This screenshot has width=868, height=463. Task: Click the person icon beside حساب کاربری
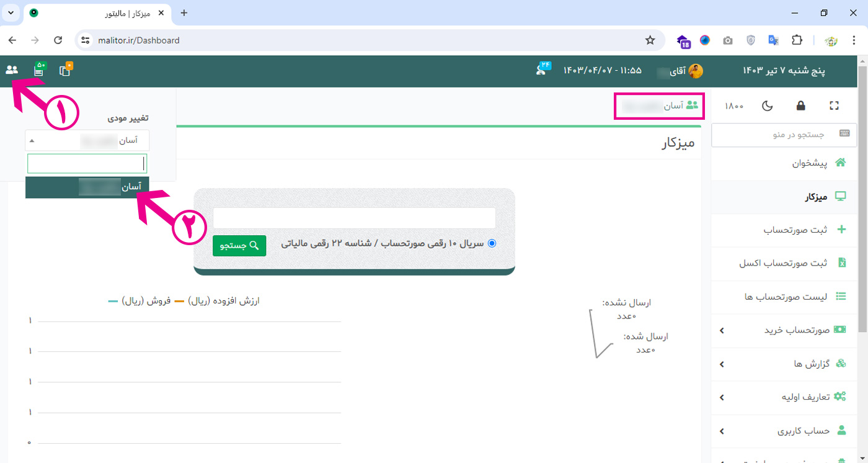(x=841, y=430)
